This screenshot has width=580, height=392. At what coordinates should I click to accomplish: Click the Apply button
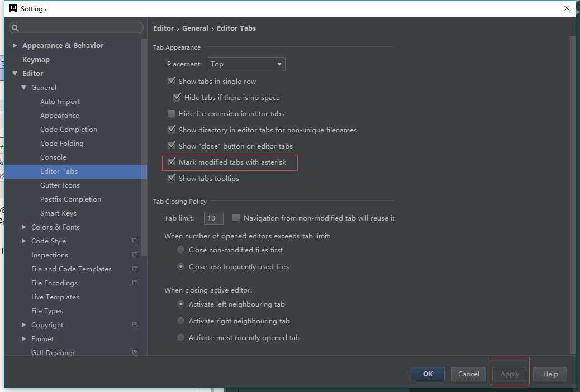pos(510,374)
